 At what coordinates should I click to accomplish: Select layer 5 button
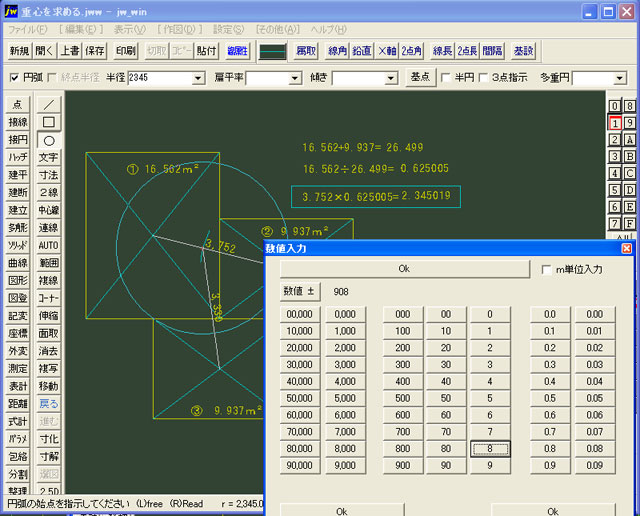coord(615,190)
